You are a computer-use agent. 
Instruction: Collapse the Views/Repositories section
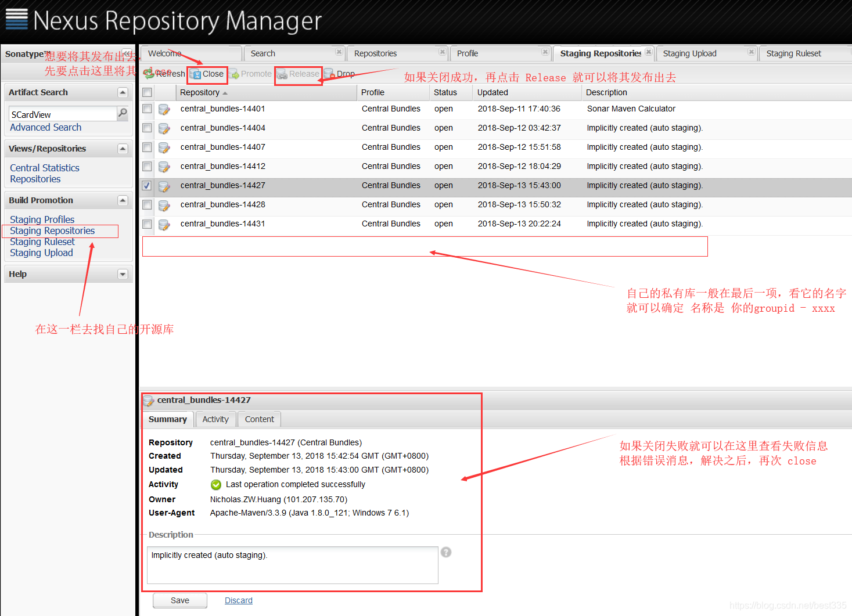coord(123,149)
